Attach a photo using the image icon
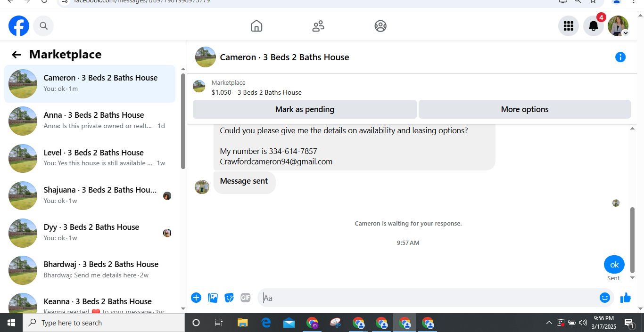This screenshot has width=644, height=332. coord(213,298)
